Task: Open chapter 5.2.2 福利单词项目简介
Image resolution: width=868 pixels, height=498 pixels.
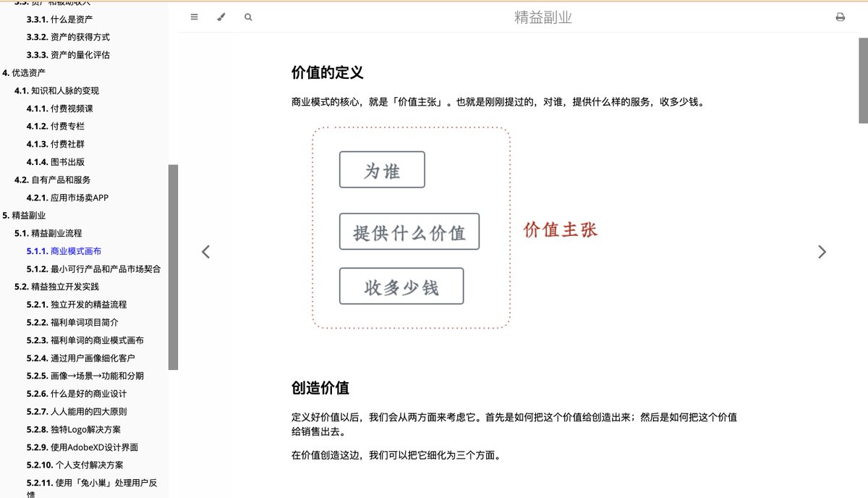Action: pos(72,322)
